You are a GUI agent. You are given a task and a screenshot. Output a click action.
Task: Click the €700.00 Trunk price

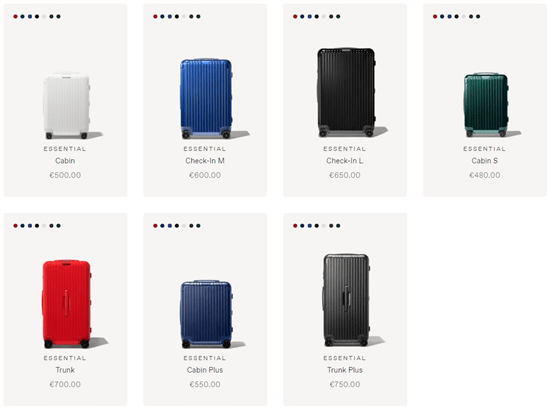pos(65,384)
